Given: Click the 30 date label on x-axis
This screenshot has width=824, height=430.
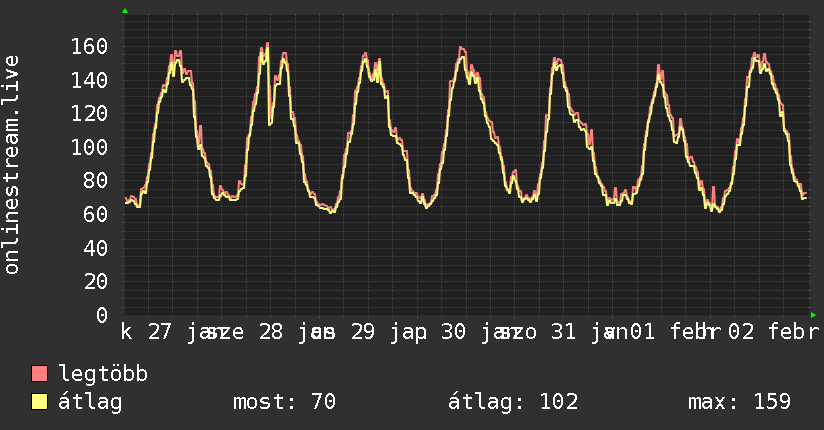Looking at the screenshot, I should pos(454,332).
